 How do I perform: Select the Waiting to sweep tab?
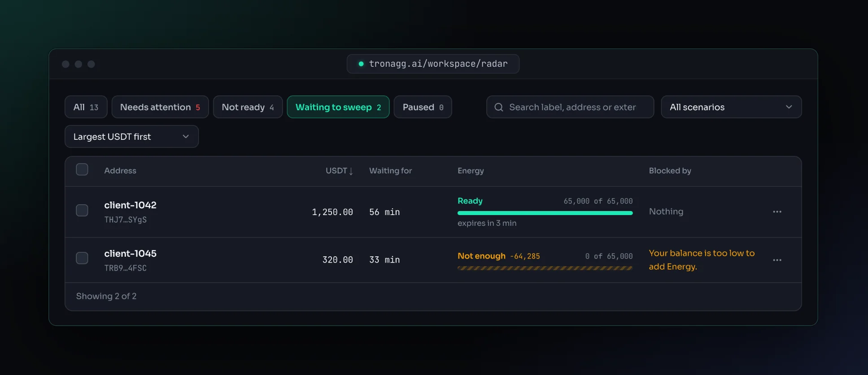tap(338, 107)
